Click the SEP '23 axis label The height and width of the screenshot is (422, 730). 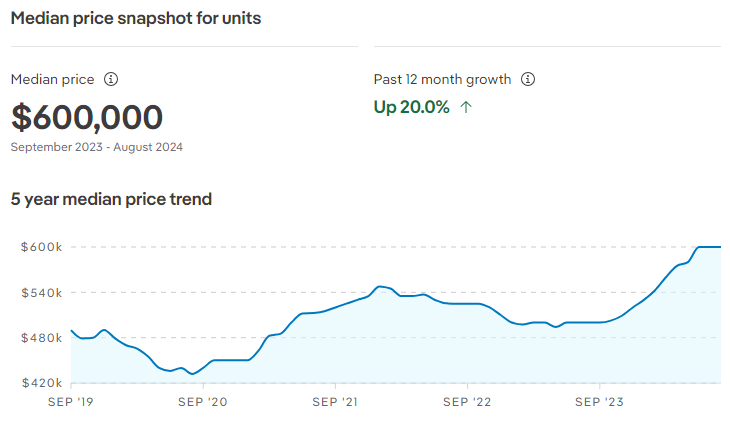(x=599, y=402)
